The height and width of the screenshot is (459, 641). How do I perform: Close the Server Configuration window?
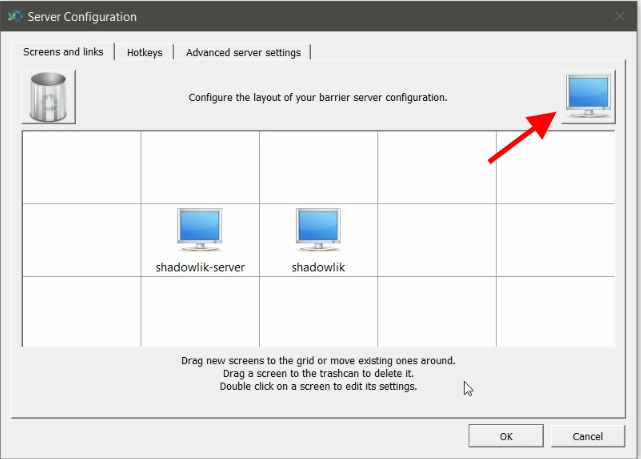(619, 16)
